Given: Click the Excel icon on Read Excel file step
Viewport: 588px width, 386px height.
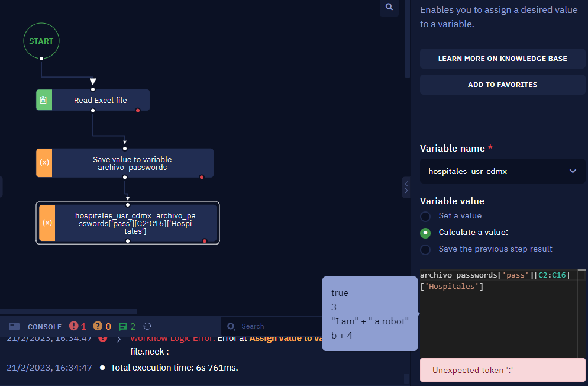Looking at the screenshot, I should [x=44, y=101].
